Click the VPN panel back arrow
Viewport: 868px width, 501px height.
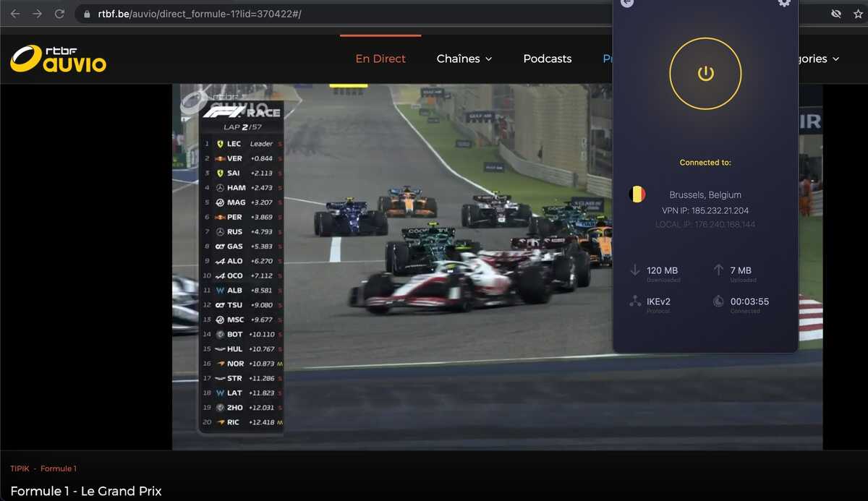coord(627,2)
